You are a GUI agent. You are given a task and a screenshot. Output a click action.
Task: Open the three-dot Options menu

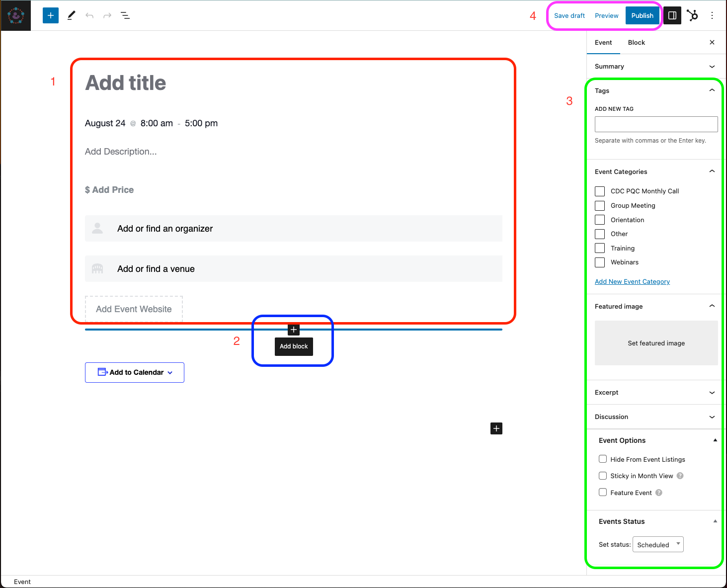[712, 15]
